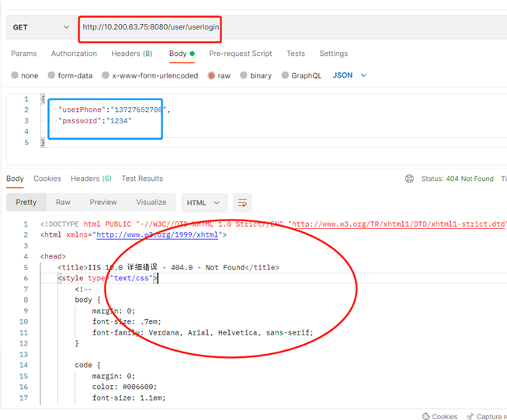Screen dimensions: 507x420
Task: Choose x-www-form-urlencoded body type
Action: [x=106, y=75]
